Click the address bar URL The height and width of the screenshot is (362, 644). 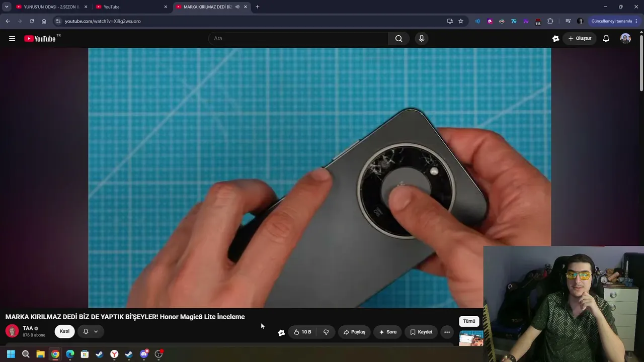(103, 21)
